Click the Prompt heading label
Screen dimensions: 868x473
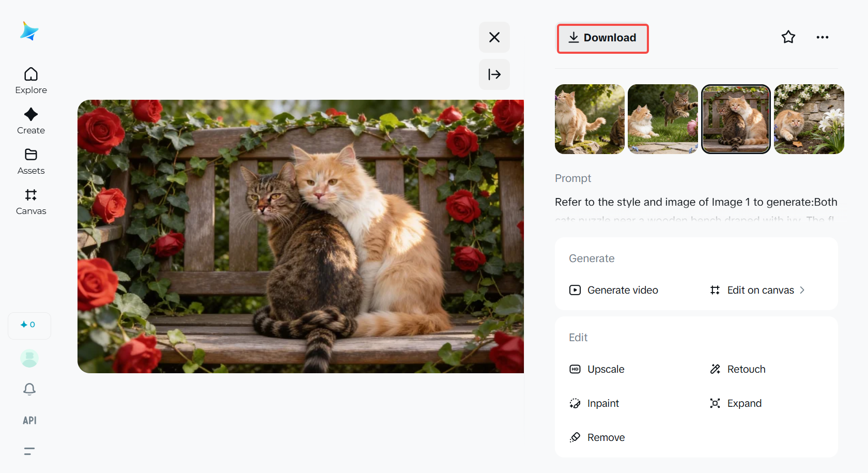(x=573, y=178)
